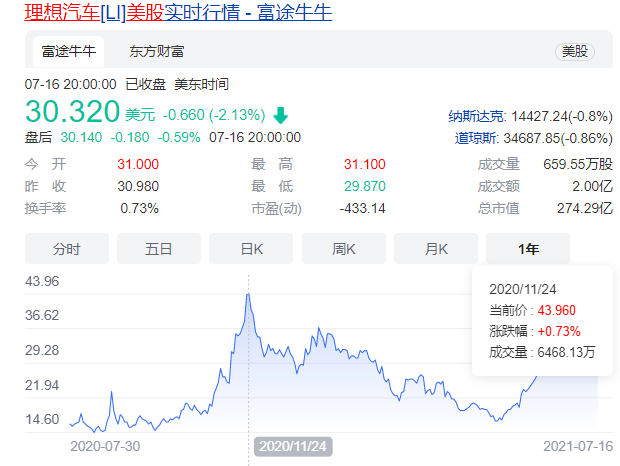Select the 日K chart tab
620x466 pixels.
click(251, 249)
